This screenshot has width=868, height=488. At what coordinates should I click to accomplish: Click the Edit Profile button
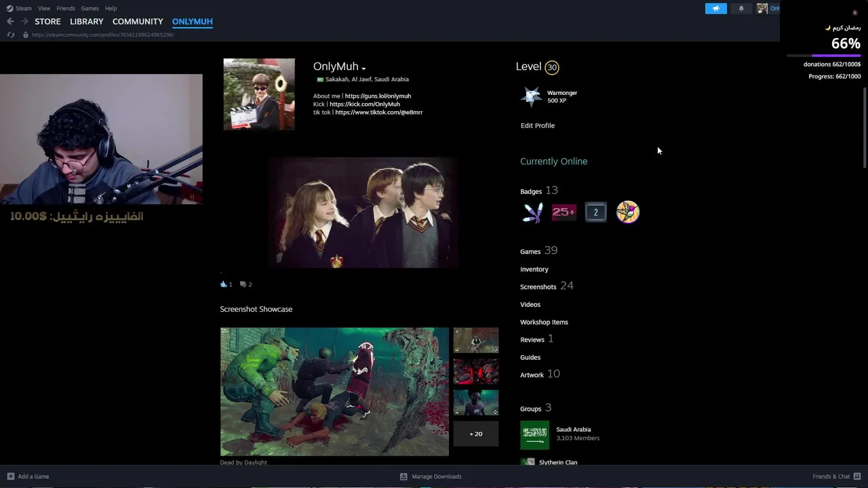coord(538,125)
